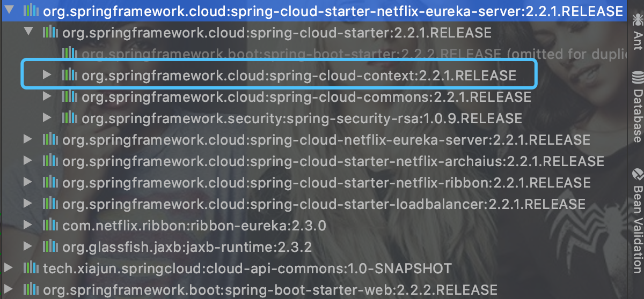644x299 pixels.
Task: Collapse the spring-cloud-starter:2.2.1.RELEASE node
Action: tap(28, 32)
